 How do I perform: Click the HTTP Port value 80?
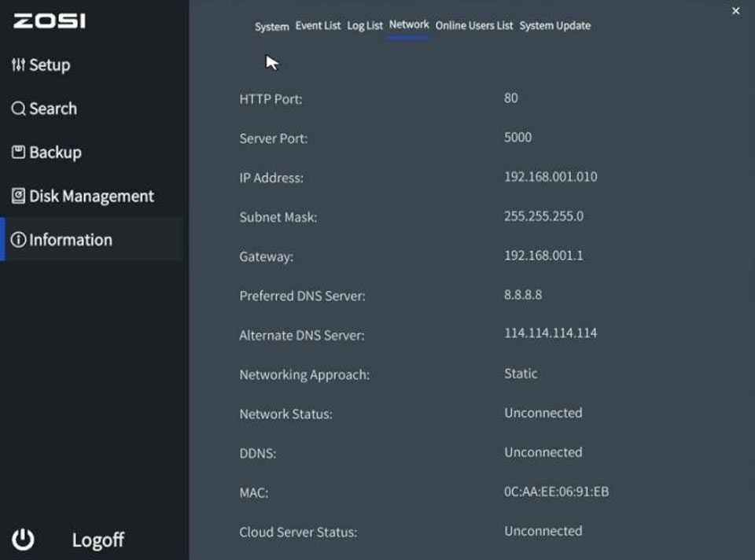[x=511, y=98]
